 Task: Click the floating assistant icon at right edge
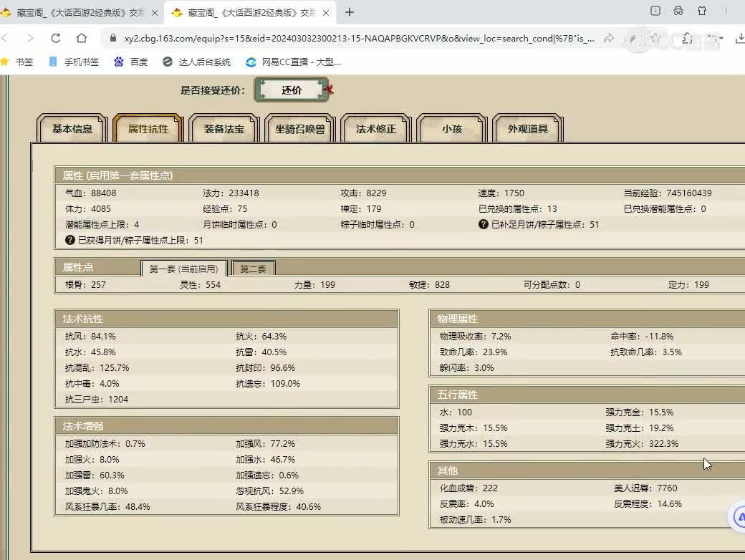[x=739, y=517]
